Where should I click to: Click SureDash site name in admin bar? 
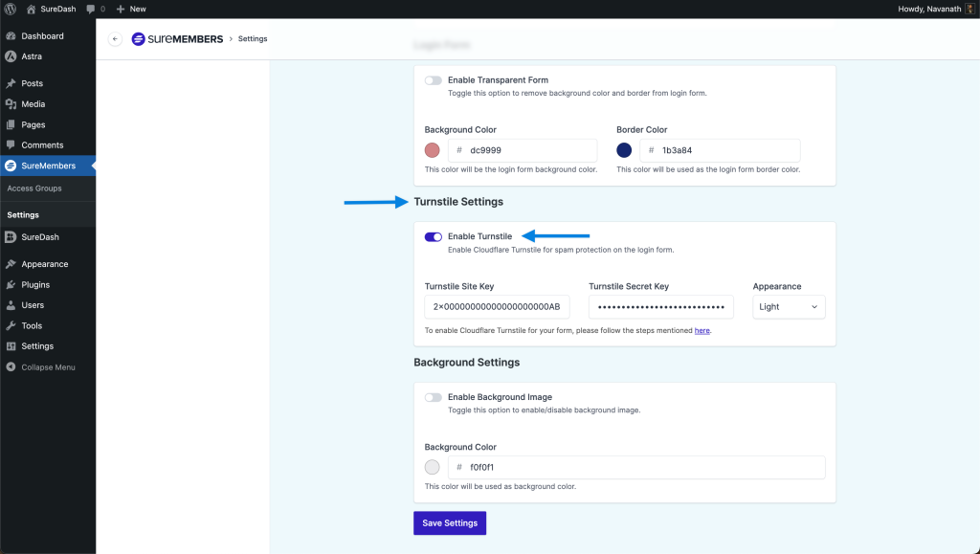click(x=58, y=9)
